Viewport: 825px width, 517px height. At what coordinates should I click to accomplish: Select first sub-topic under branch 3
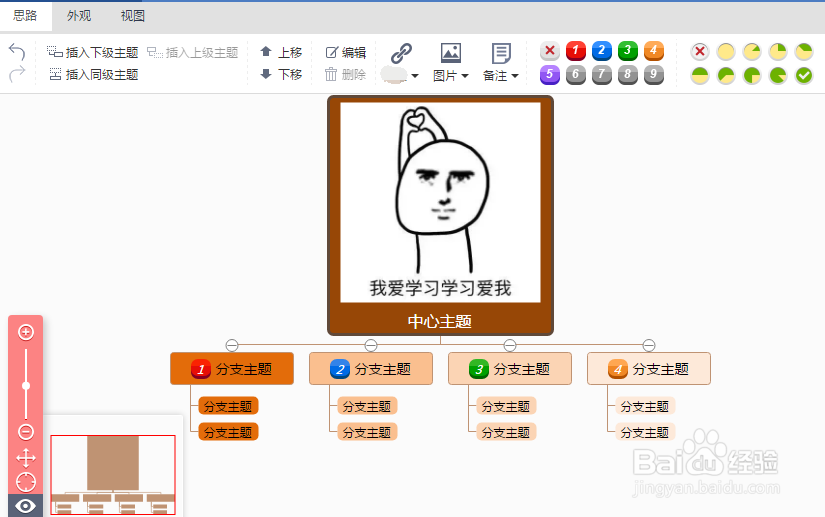[x=506, y=406]
